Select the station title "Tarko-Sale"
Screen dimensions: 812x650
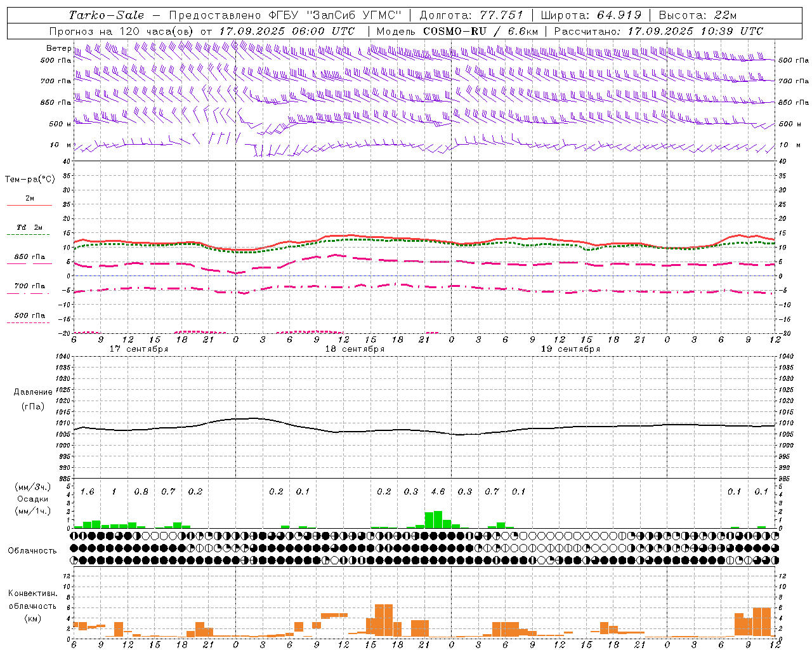click(x=107, y=15)
